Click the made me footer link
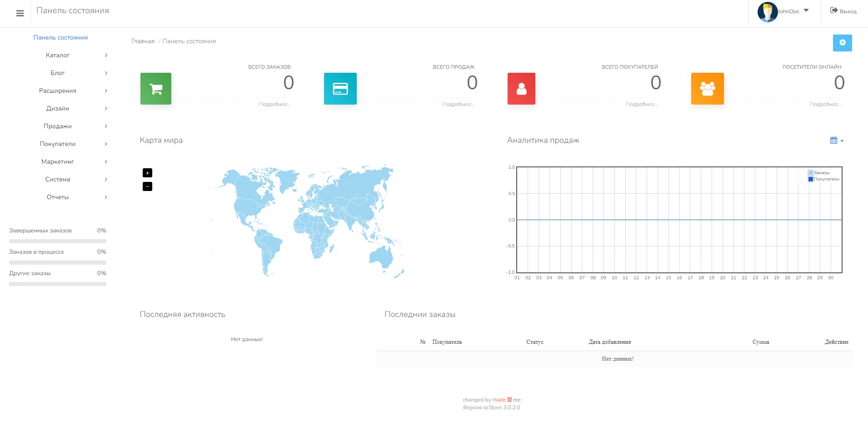Viewport: 868px width, 427px height. coord(506,400)
